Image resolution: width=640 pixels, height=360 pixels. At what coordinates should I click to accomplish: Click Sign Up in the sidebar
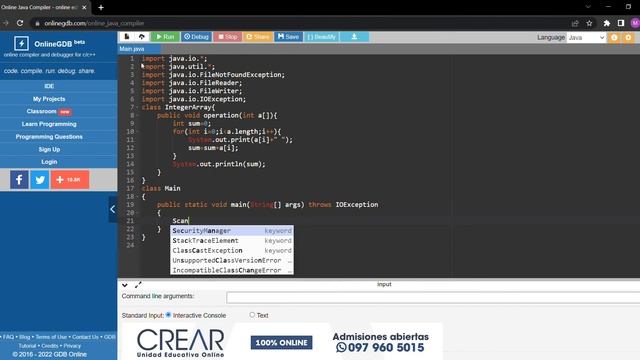[49, 149]
